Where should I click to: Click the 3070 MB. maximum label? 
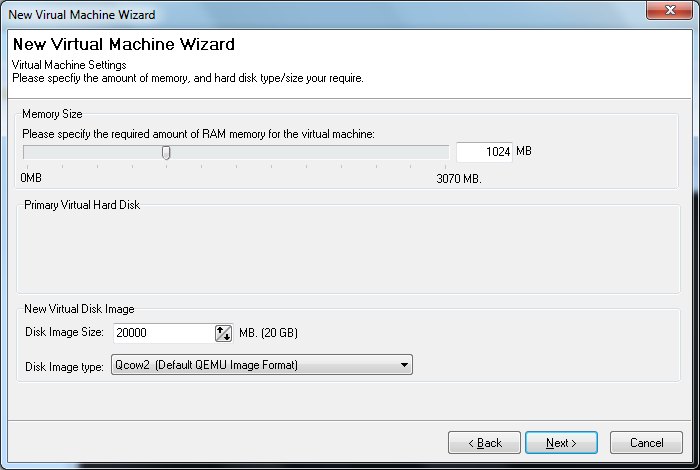click(x=459, y=179)
